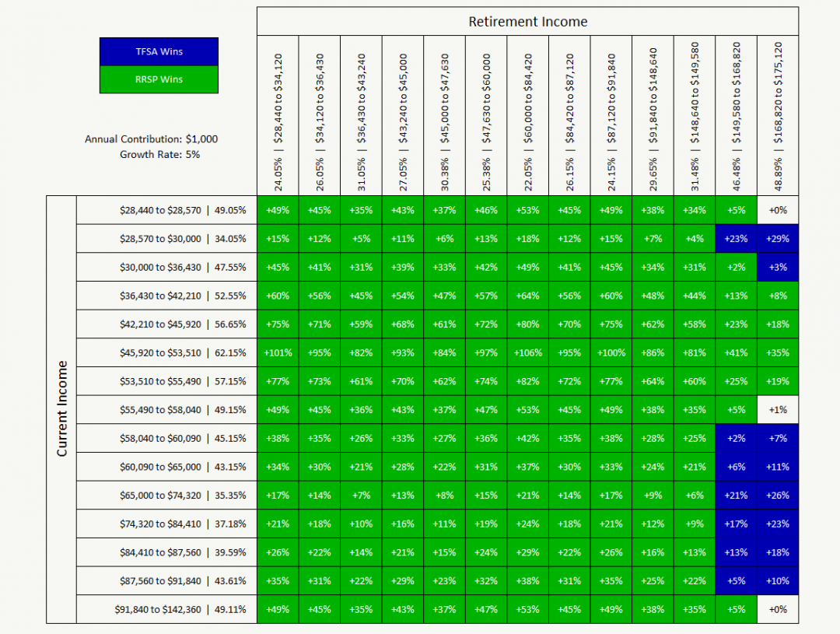Select the +97% green cell
Image resolution: width=840 pixels, height=634 pixels.
click(x=486, y=352)
